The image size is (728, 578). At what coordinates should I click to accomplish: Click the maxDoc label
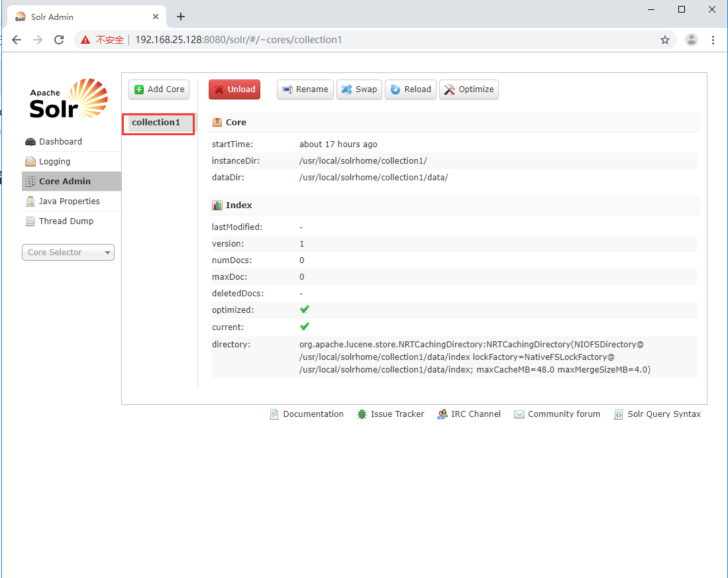(x=230, y=277)
